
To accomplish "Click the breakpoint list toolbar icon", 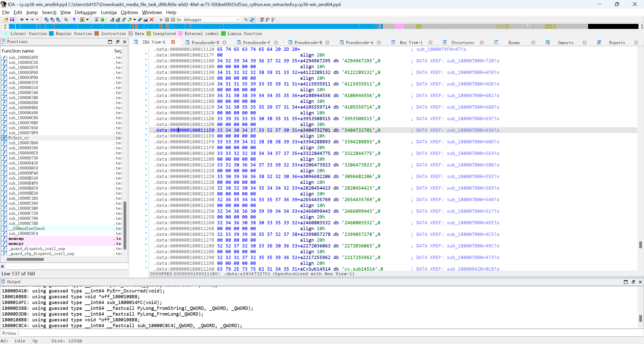I will 262,20.
